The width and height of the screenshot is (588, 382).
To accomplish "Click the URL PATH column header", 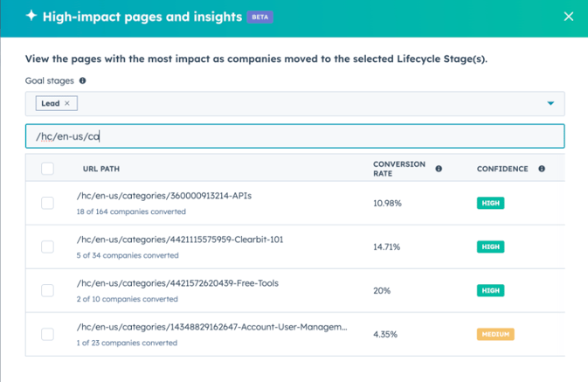I will [x=101, y=169].
